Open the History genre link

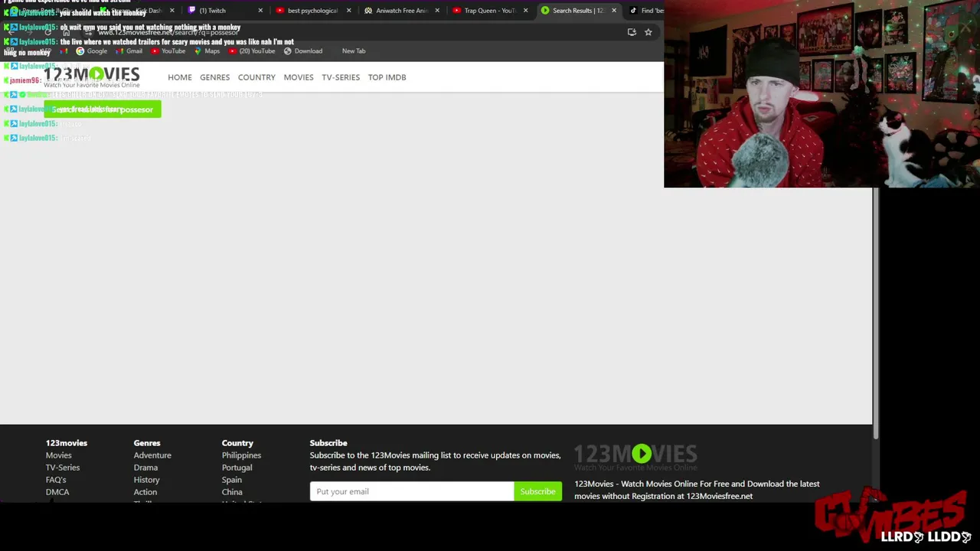point(146,480)
